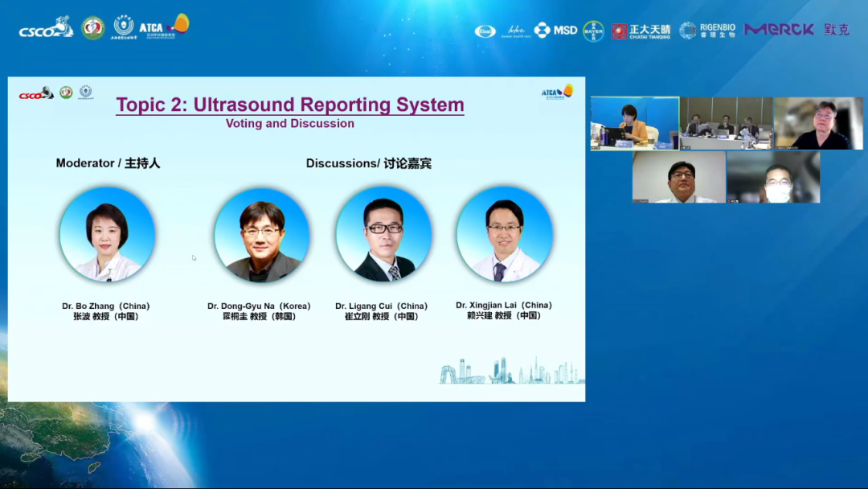Click the Bayer sponsor logo
The image size is (868, 489).
coord(593,31)
